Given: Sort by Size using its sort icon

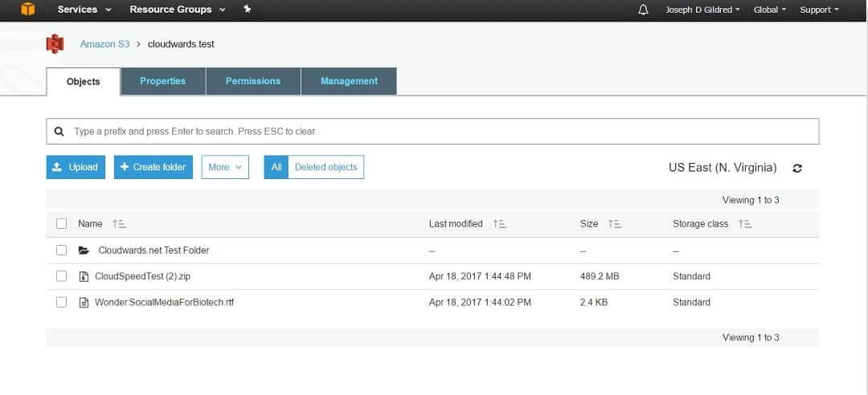Looking at the screenshot, I should tap(615, 224).
